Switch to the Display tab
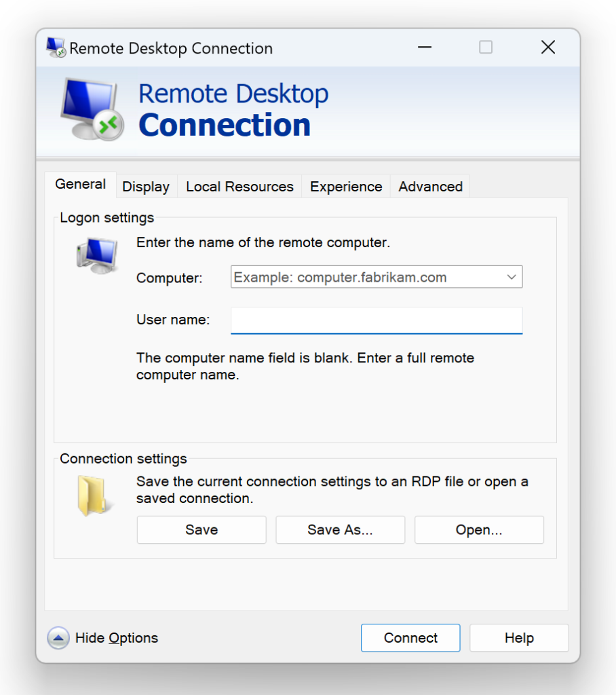This screenshot has height=695, width=616. point(146,186)
